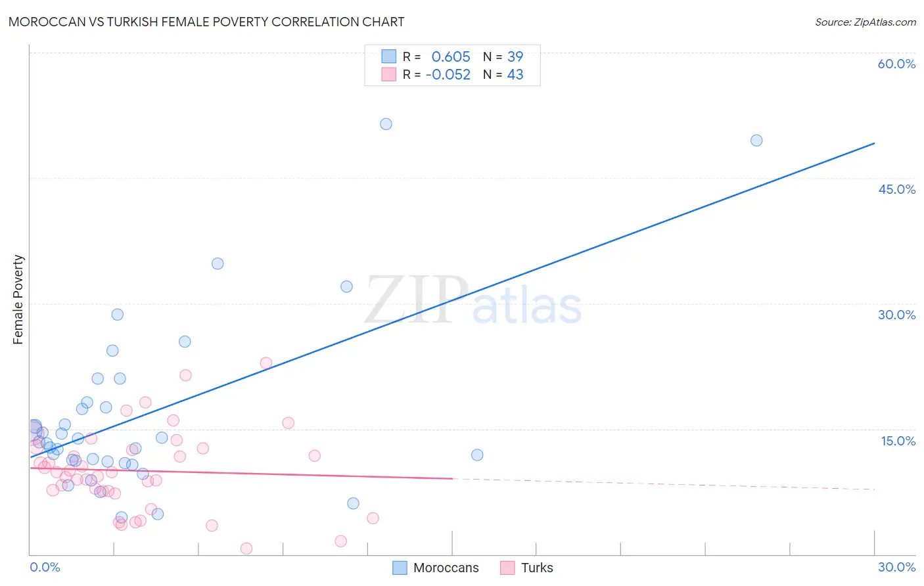
Task: Select the rightmost blue data point near 49%
Action: (756, 140)
